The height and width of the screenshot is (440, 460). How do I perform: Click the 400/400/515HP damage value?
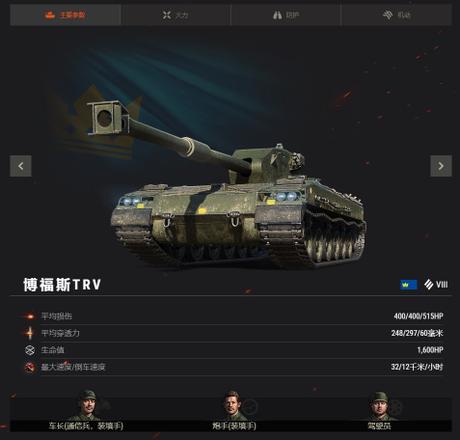(418, 316)
